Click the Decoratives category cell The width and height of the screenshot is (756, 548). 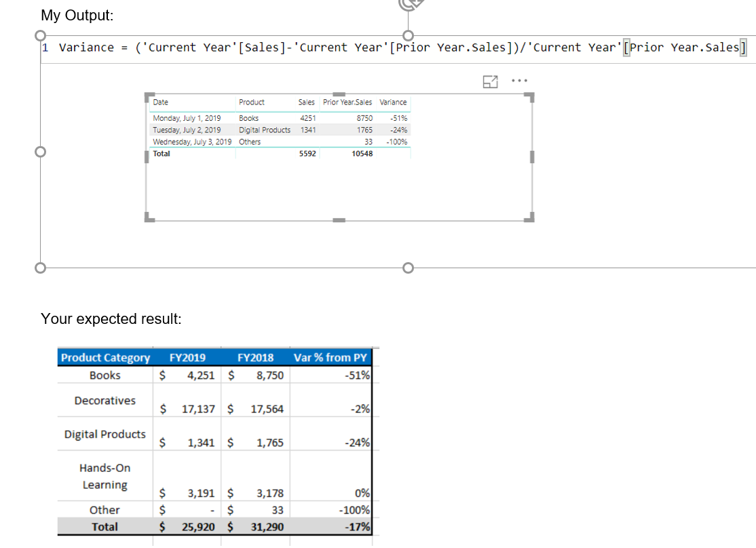pos(105,401)
